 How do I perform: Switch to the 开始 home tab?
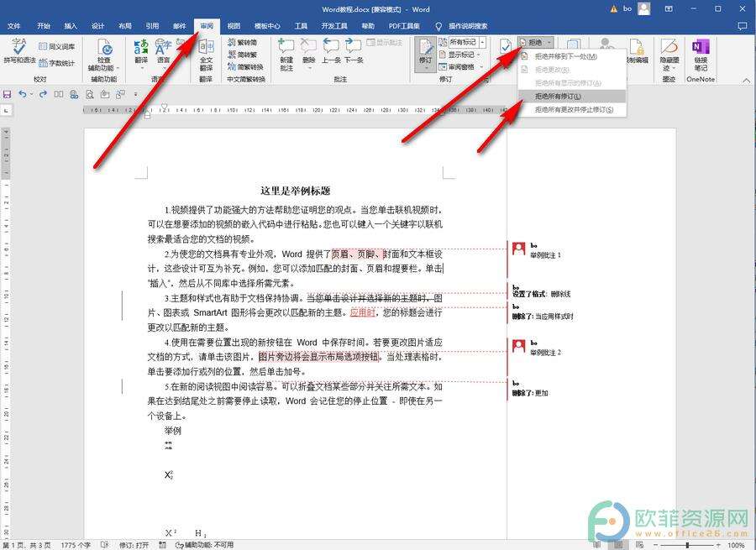[44, 26]
